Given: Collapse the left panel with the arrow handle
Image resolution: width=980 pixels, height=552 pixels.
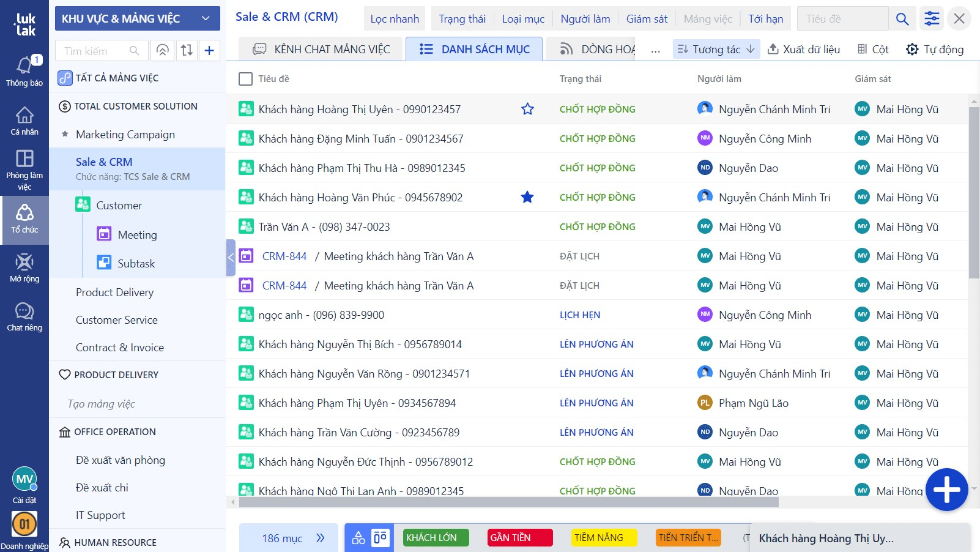Looking at the screenshot, I should [231, 258].
